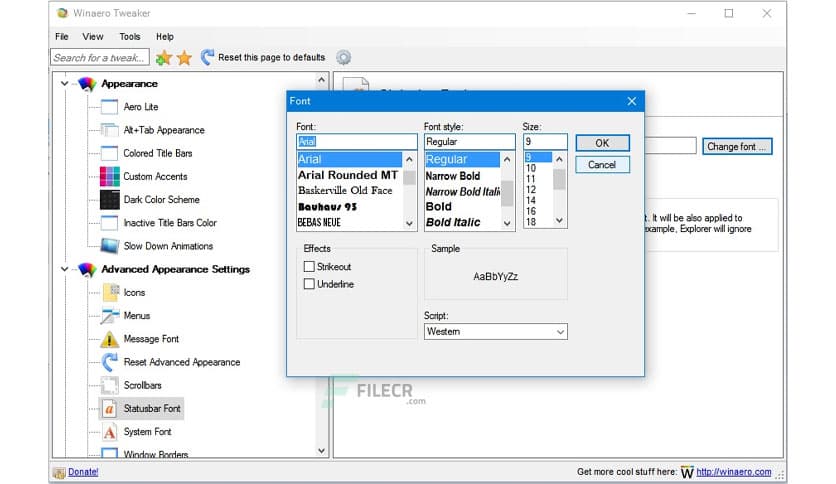The image size is (836, 484).
Task: Enable the Underline checkbox
Action: [309, 284]
